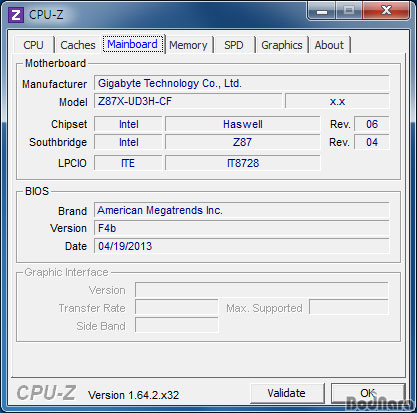Click the model value Z87X-UD3H-CF

(188, 101)
